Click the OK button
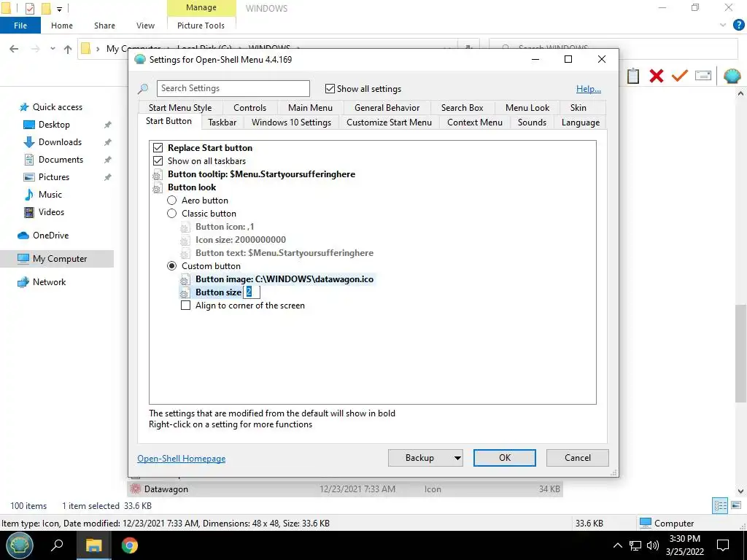This screenshot has height=560, width=747. pos(505,458)
